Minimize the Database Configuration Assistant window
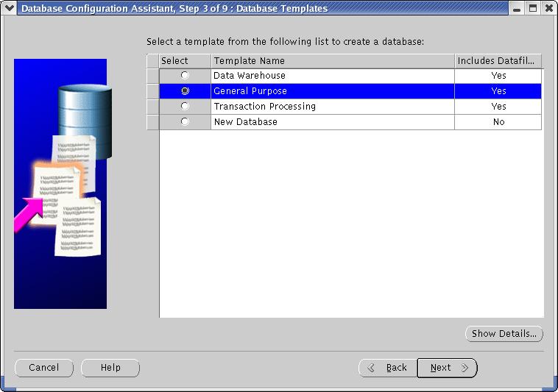 coord(517,8)
